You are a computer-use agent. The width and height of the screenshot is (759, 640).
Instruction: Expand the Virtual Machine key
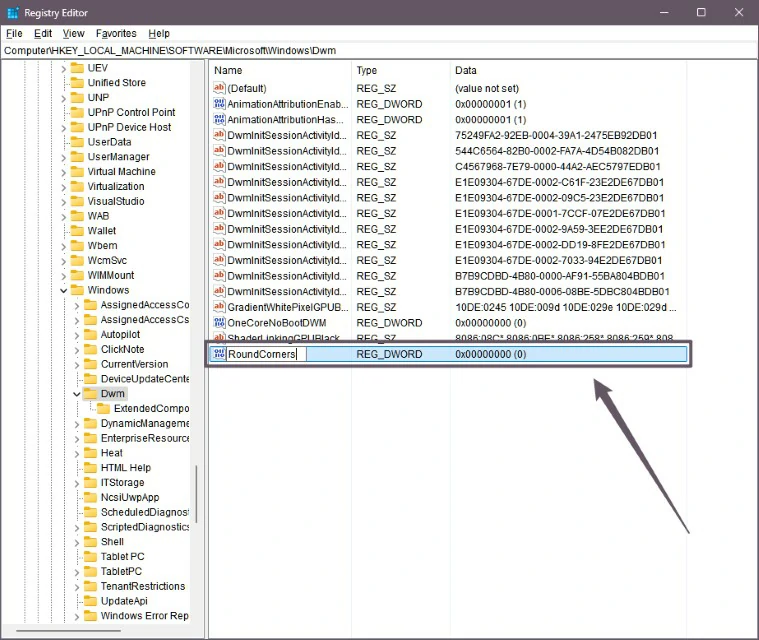click(64, 172)
